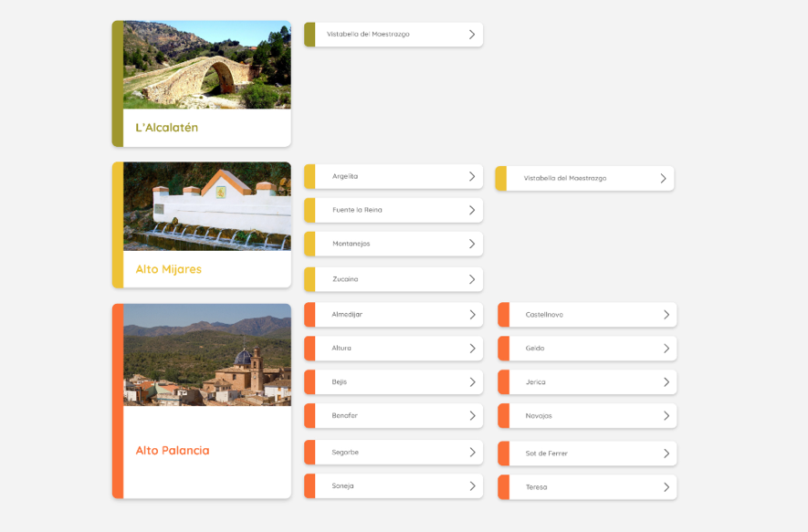Click the arrow icon on the Altura row
The height and width of the screenshot is (532, 808).
(473, 349)
